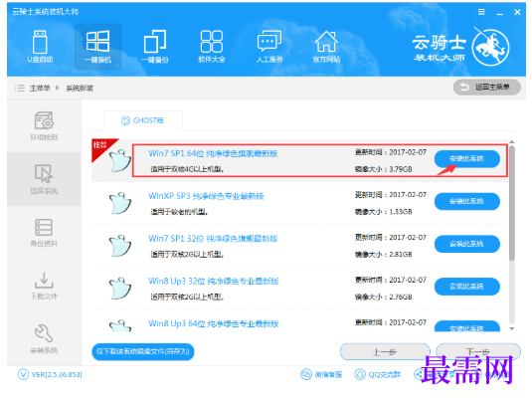Open the hamburger menu in title bar
The width and height of the screenshot is (532, 401).
coord(481,12)
